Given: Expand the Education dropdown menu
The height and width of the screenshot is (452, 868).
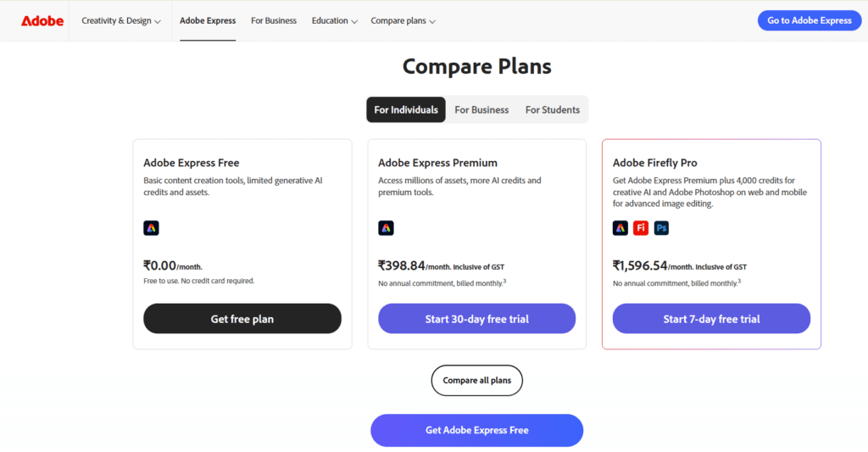Looking at the screenshot, I should pos(334,20).
